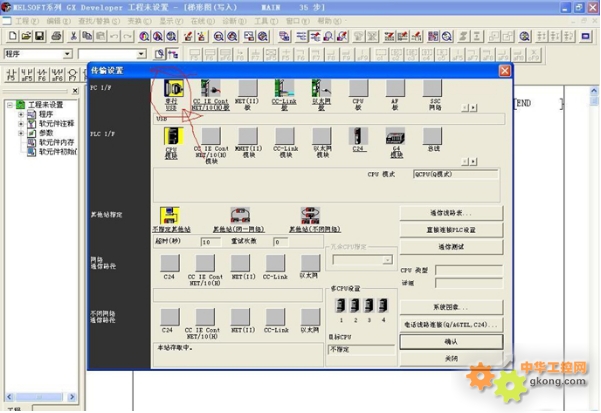Select the CC IE Cont NET/10(H) board icon
The height and width of the screenshot is (413, 601).
pyautogui.click(x=210, y=88)
